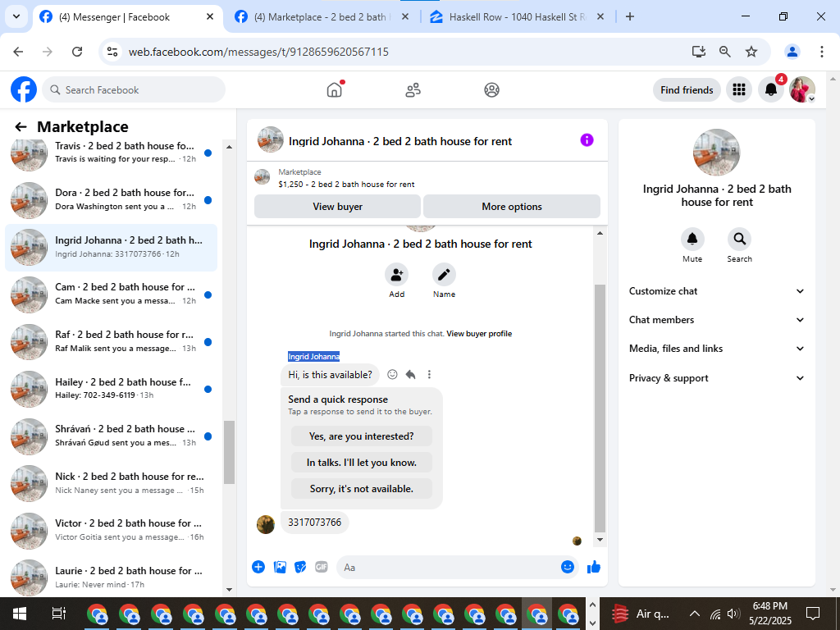840x630 pixels.
Task: Open Cam conversation in the list
Action: point(112,294)
